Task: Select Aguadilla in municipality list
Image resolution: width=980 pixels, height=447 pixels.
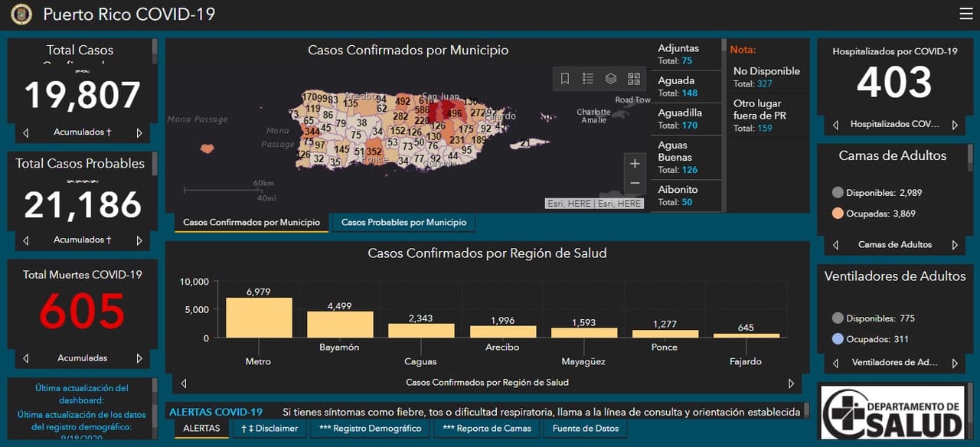Action: pyautogui.click(x=686, y=119)
